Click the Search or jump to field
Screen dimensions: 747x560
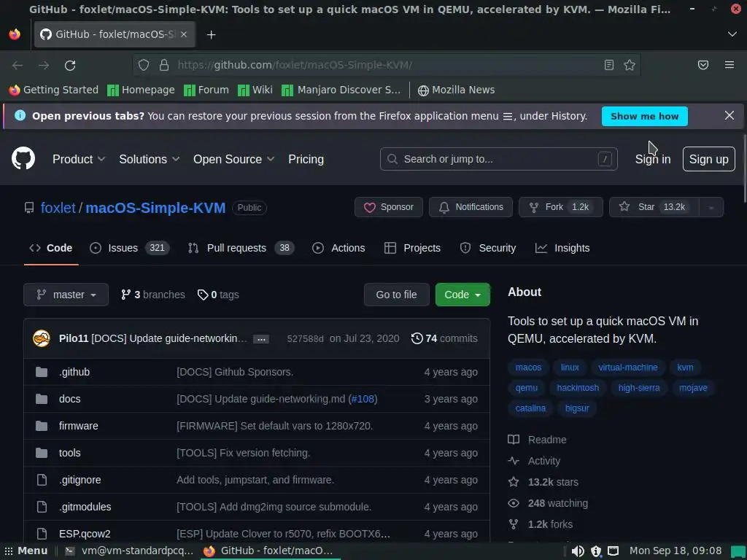coord(498,159)
